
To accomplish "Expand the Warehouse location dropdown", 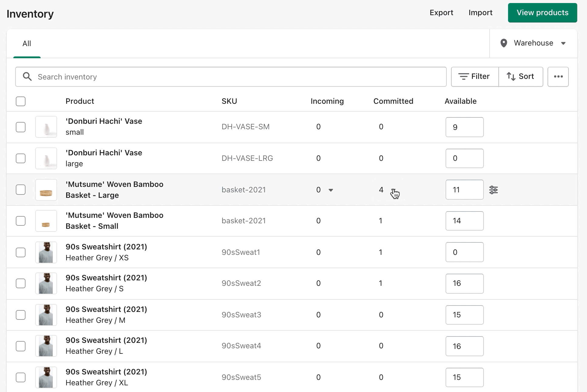I will click(x=565, y=43).
